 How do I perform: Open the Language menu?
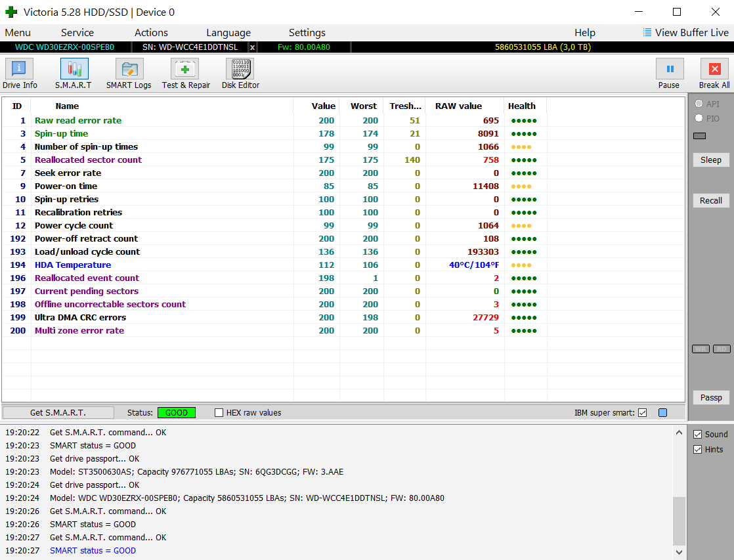[x=228, y=32]
